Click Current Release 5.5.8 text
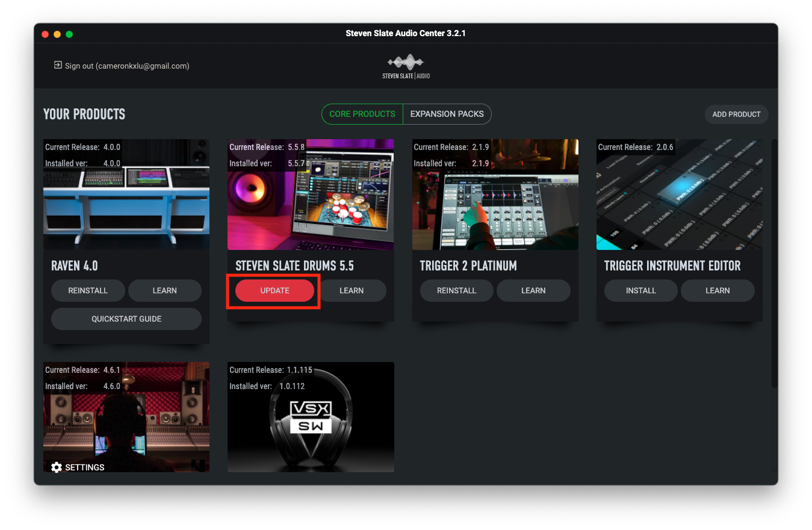 pyautogui.click(x=267, y=147)
